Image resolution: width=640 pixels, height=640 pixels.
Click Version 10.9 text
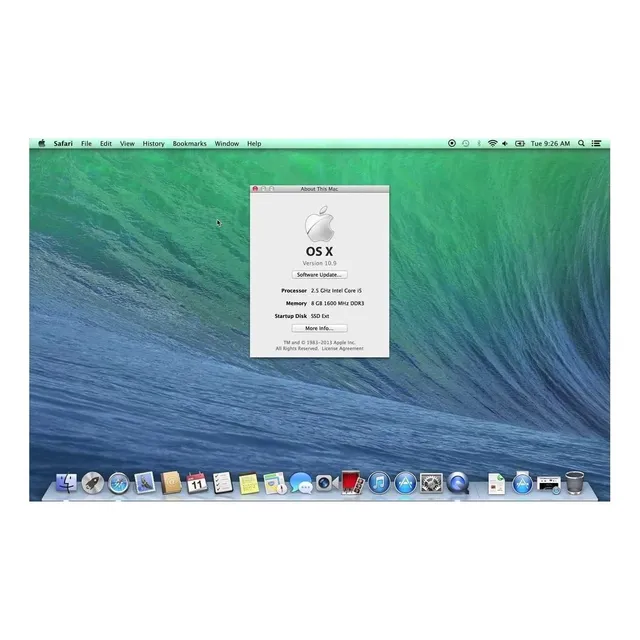pyautogui.click(x=319, y=263)
